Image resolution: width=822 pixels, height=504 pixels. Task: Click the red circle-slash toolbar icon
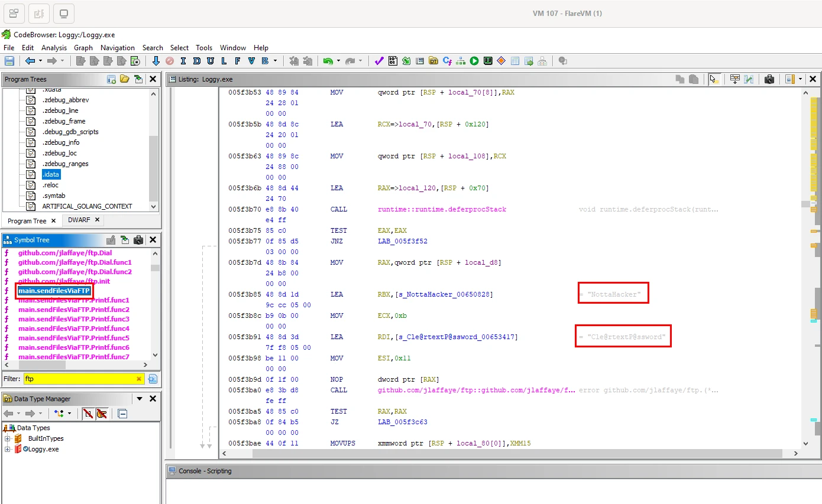click(x=170, y=61)
